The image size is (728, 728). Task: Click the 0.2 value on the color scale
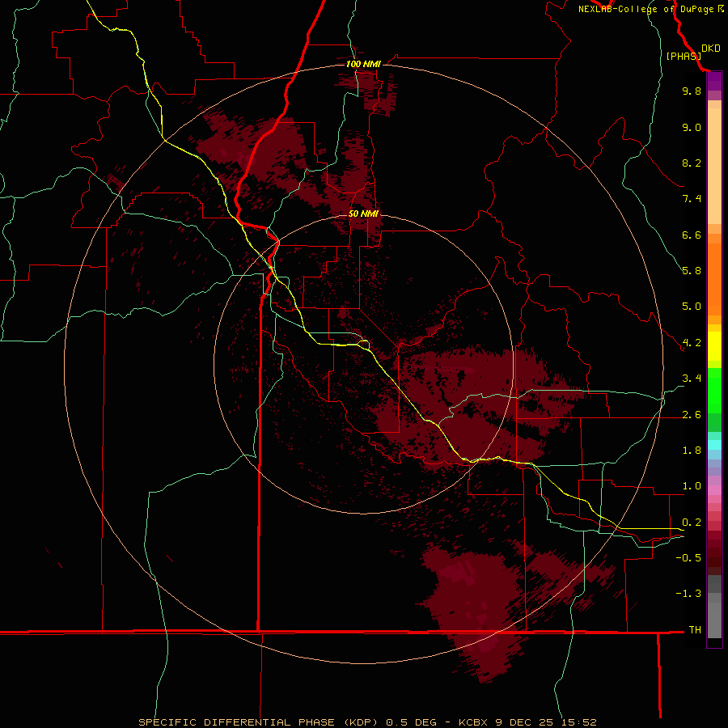692,523
